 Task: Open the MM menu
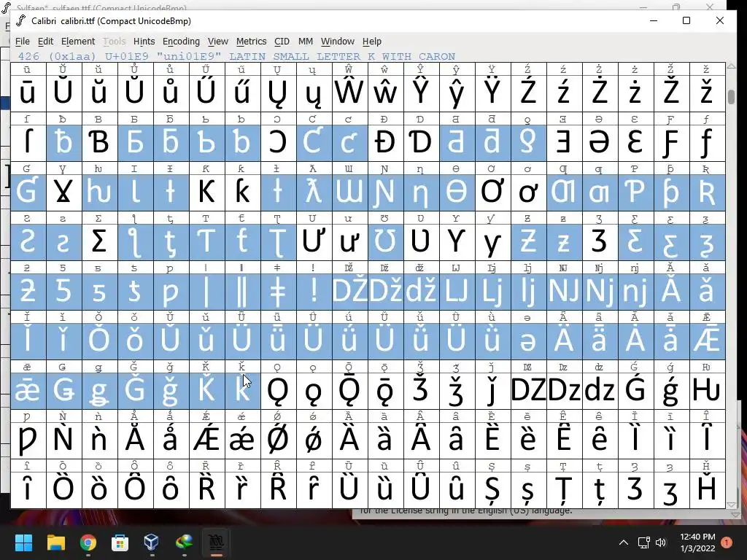click(306, 42)
